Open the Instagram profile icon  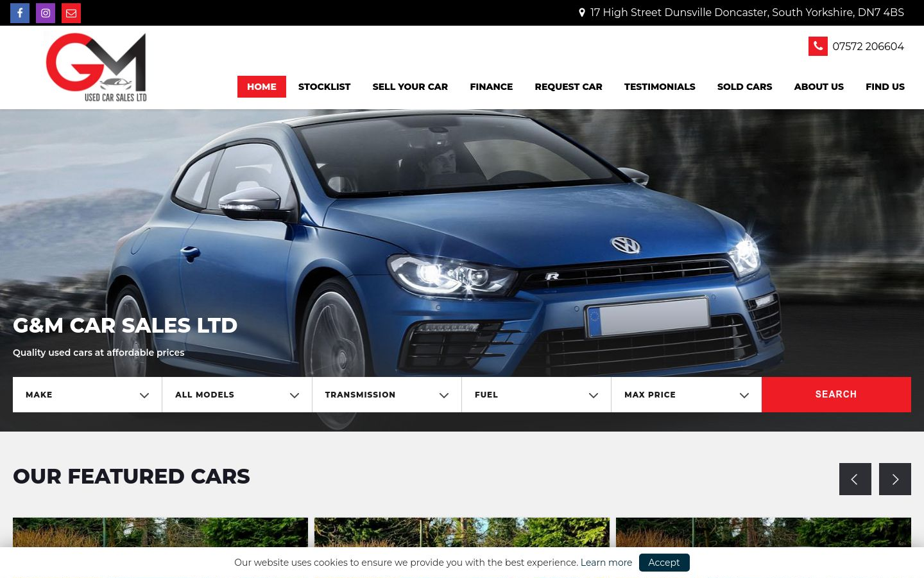[x=46, y=13]
